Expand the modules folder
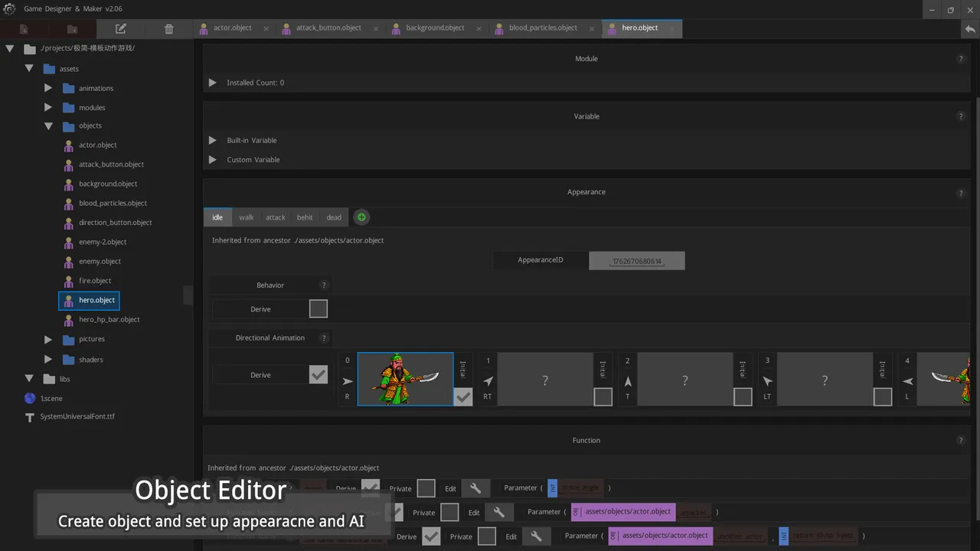980x551 pixels. tap(48, 107)
